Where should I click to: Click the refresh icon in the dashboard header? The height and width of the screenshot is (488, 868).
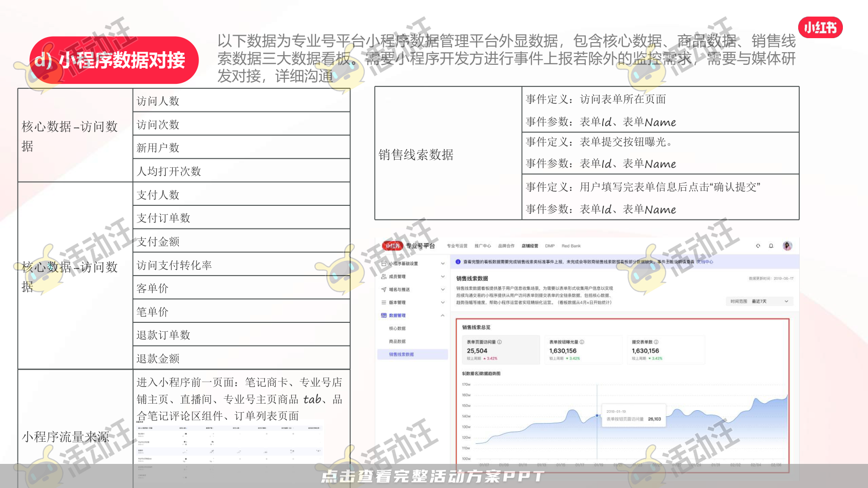(x=758, y=246)
